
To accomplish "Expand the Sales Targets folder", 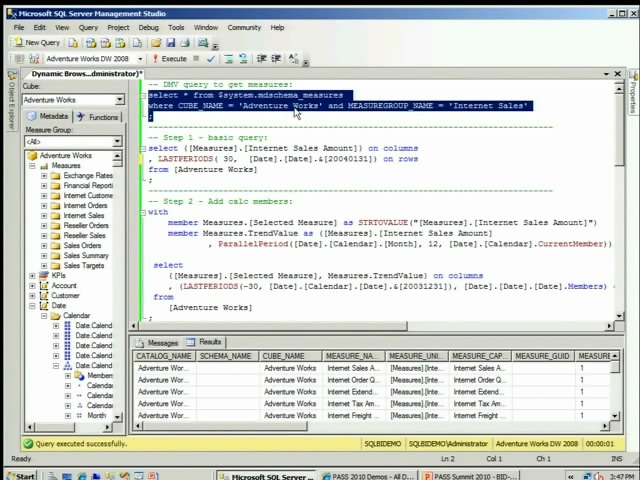I will [x=44, y=266].
